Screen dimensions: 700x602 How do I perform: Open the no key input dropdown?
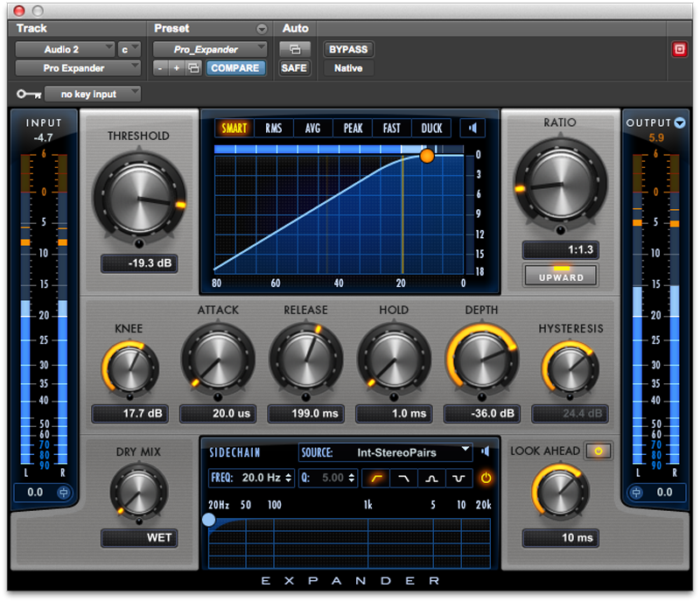click(x=92, y=94)
